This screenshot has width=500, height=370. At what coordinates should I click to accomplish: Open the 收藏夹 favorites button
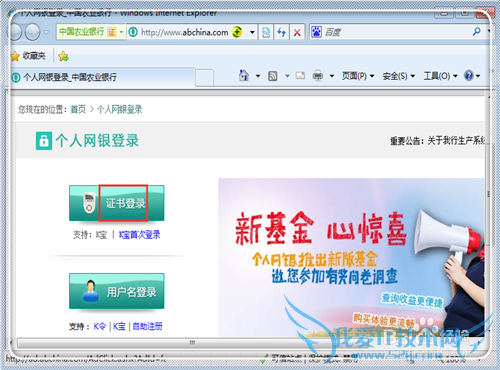tap(29, 56)
